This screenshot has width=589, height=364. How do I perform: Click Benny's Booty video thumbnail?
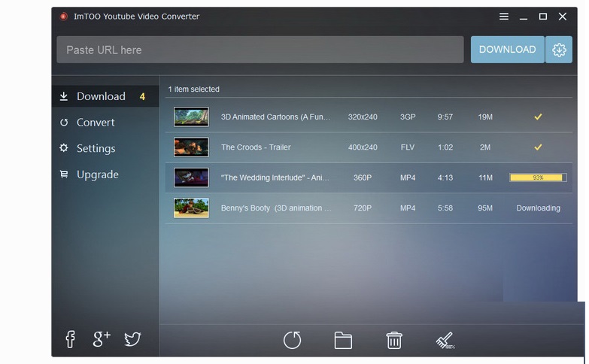191,208
